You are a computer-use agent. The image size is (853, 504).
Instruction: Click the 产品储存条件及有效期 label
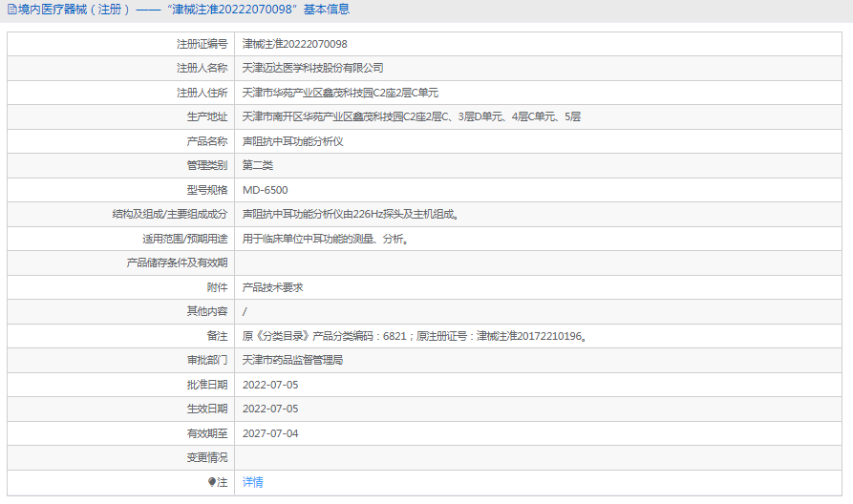click(x=177, y=262)
